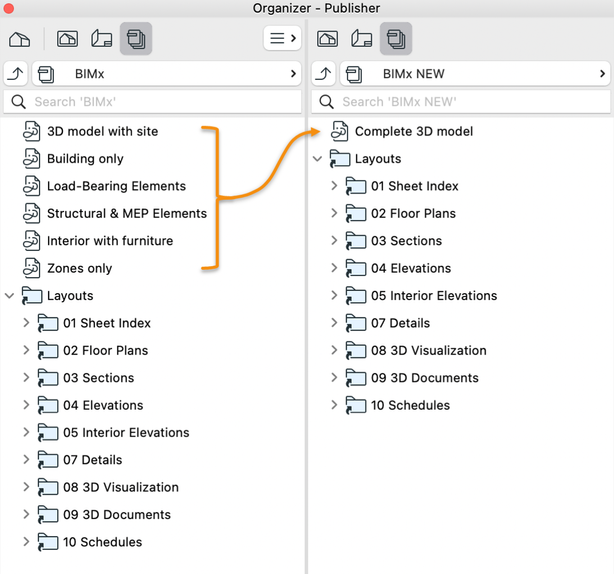Screen dimensions: 614x574
Task: Click BIMx icon beside Complete 3D model
Action: 340,131
